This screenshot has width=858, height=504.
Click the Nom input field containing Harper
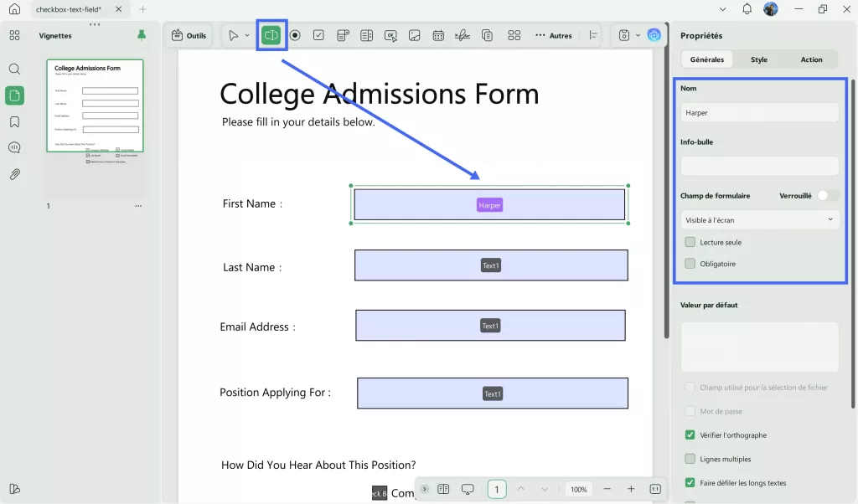pos(759,113)
